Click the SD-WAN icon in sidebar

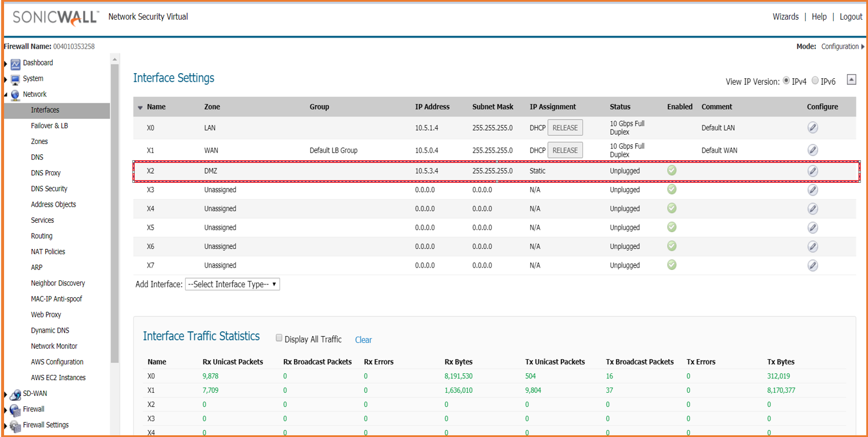[x=16, y=395]
